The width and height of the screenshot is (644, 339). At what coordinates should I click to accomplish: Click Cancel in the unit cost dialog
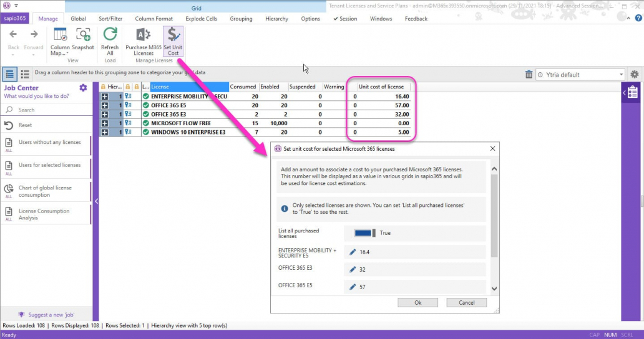pos(467,302)
